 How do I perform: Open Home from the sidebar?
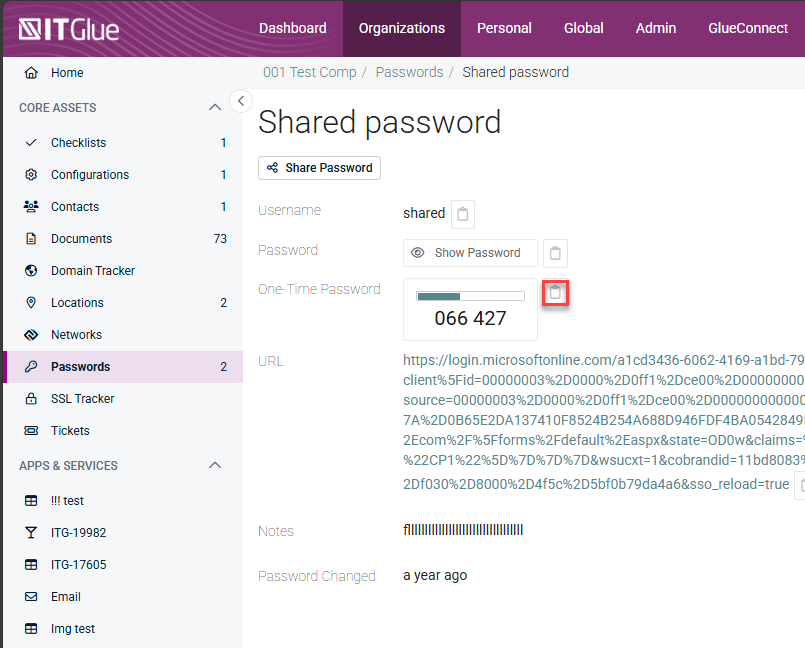coord(67,73)
